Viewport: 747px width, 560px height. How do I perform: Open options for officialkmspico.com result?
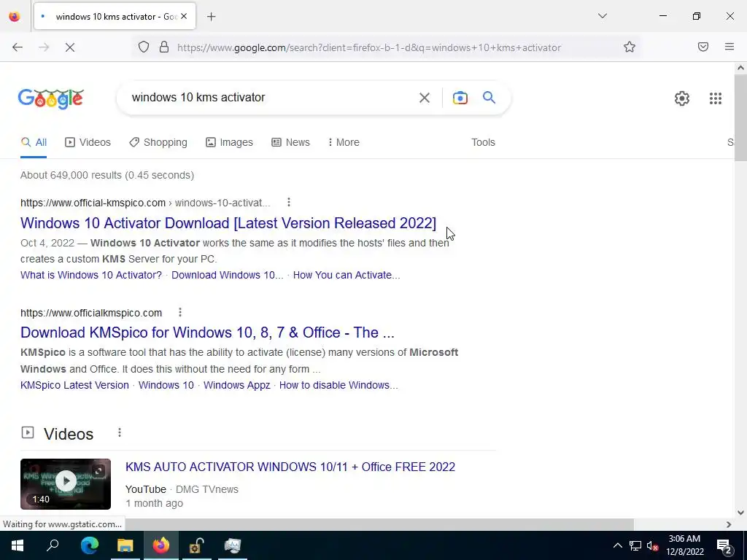(180, 312)
